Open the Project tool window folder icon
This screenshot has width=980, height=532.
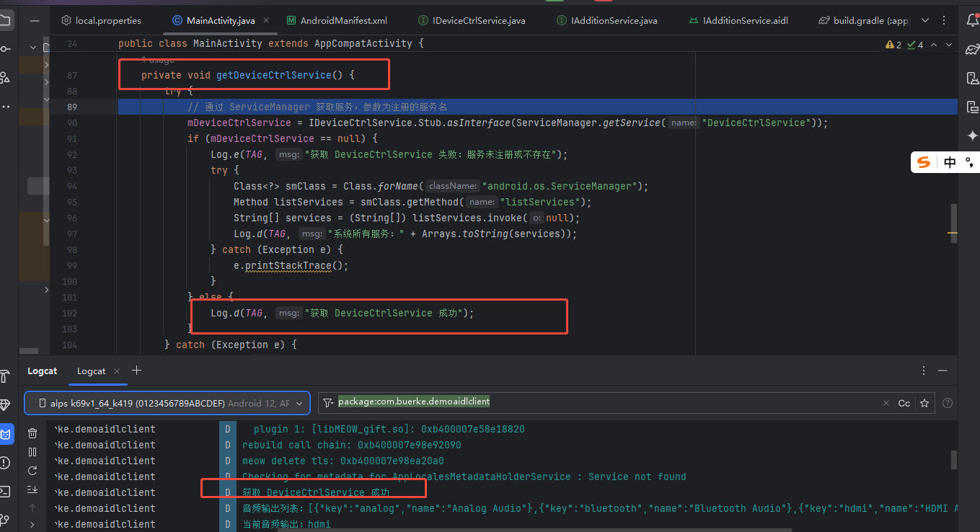coord(4,20)
